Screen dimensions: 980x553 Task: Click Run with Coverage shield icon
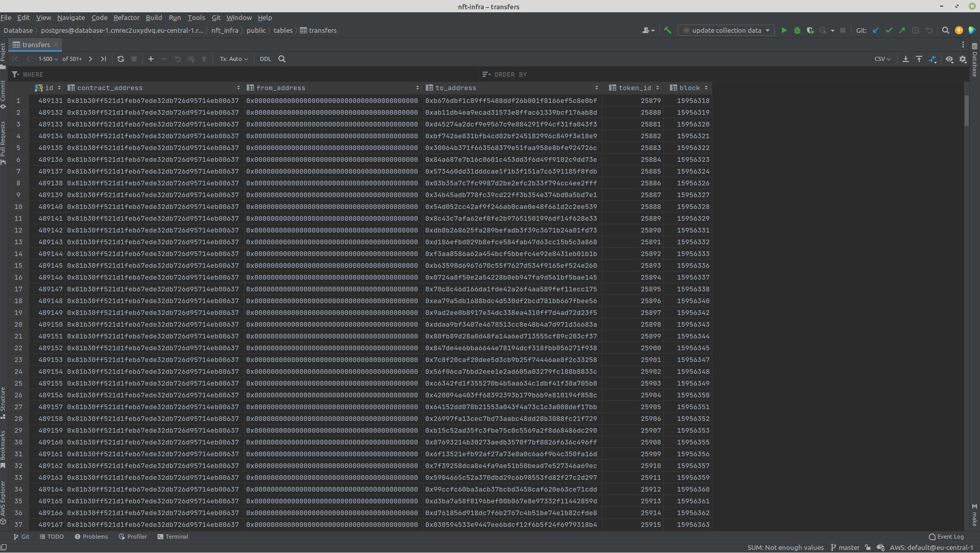[810, 31]
